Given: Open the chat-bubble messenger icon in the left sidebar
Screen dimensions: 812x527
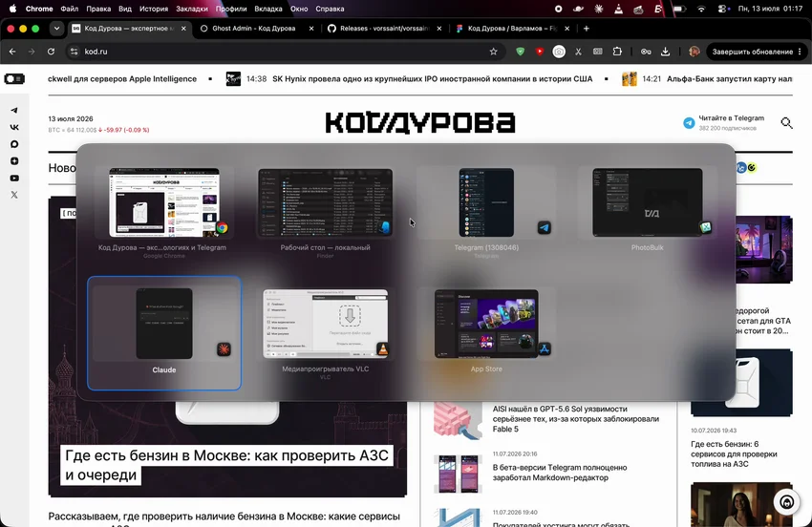Looking at the screenshot, I should (x=14, y=144).
